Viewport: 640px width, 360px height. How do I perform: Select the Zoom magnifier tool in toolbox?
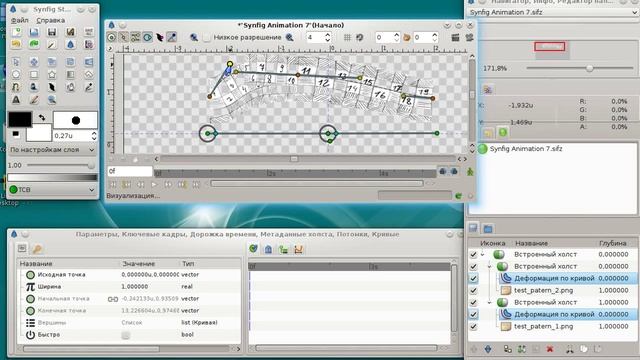tap(52, 99)
